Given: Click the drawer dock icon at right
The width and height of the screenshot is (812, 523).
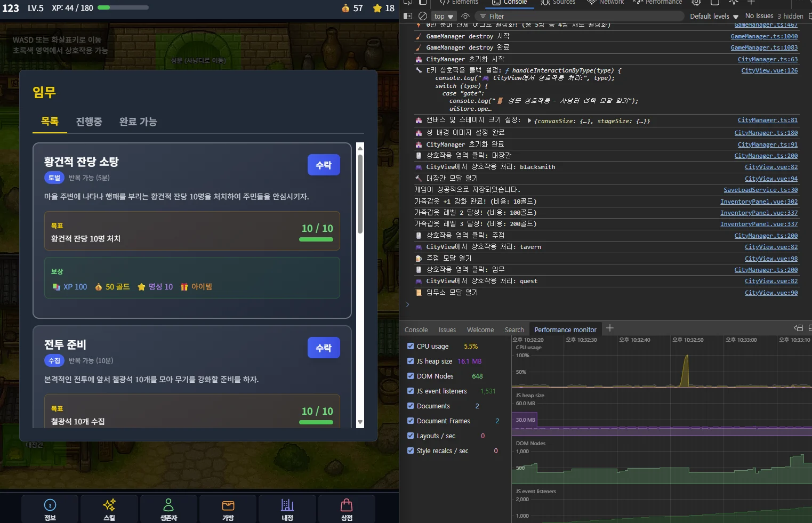Looking at the screenshot, I should tap(799, 328).
